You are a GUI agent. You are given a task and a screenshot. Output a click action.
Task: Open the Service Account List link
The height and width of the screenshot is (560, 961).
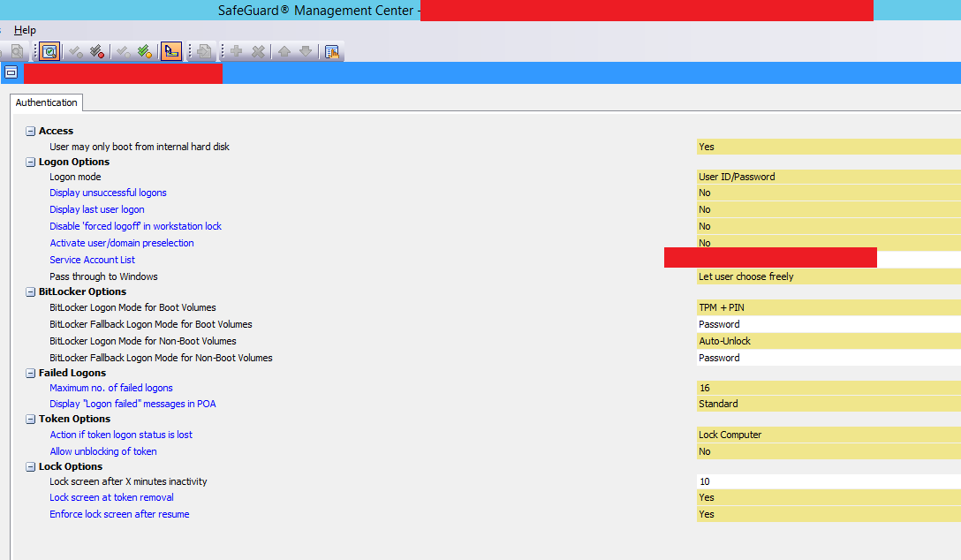[92, 260]
